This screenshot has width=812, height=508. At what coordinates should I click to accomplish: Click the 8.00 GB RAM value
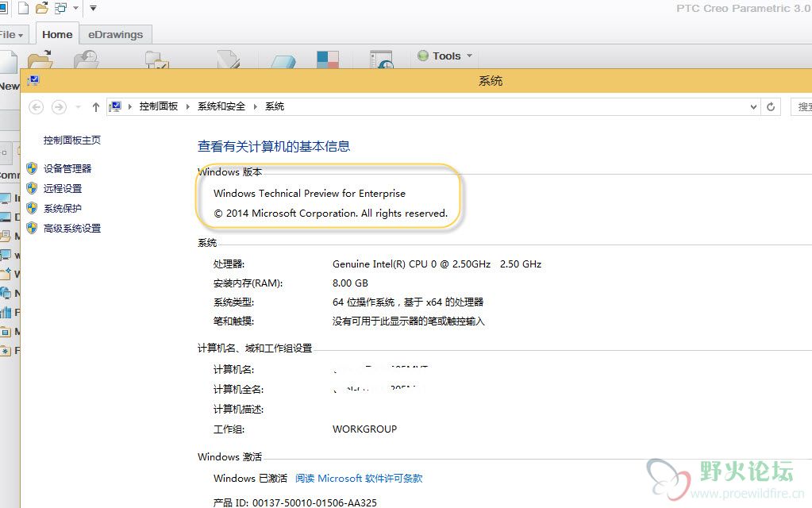350,283
